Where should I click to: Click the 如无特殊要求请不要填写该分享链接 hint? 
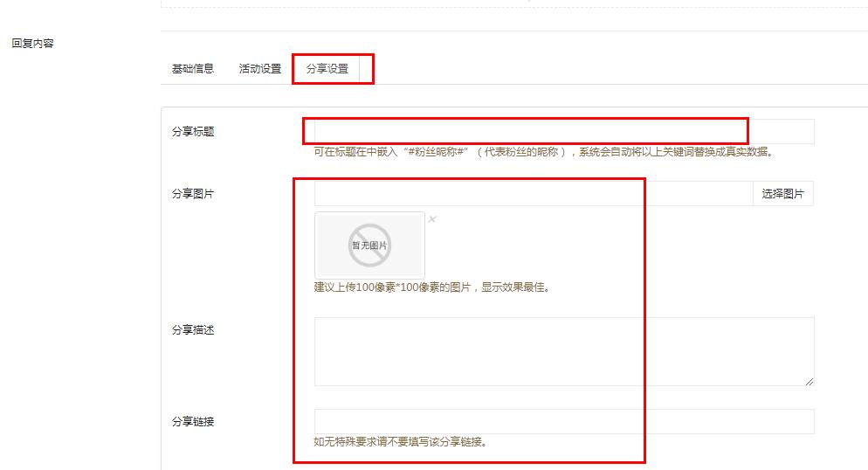point(400,442)
